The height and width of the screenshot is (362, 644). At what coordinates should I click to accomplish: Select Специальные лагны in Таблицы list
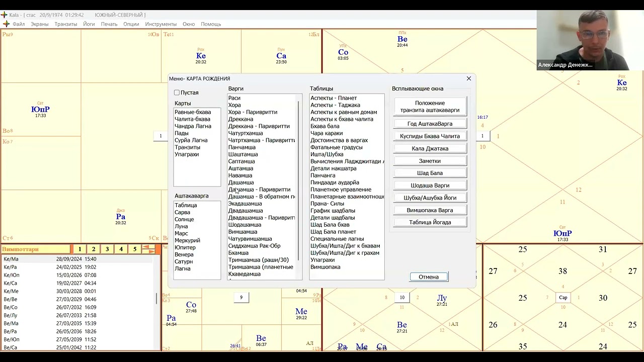(x=337, y=239)
